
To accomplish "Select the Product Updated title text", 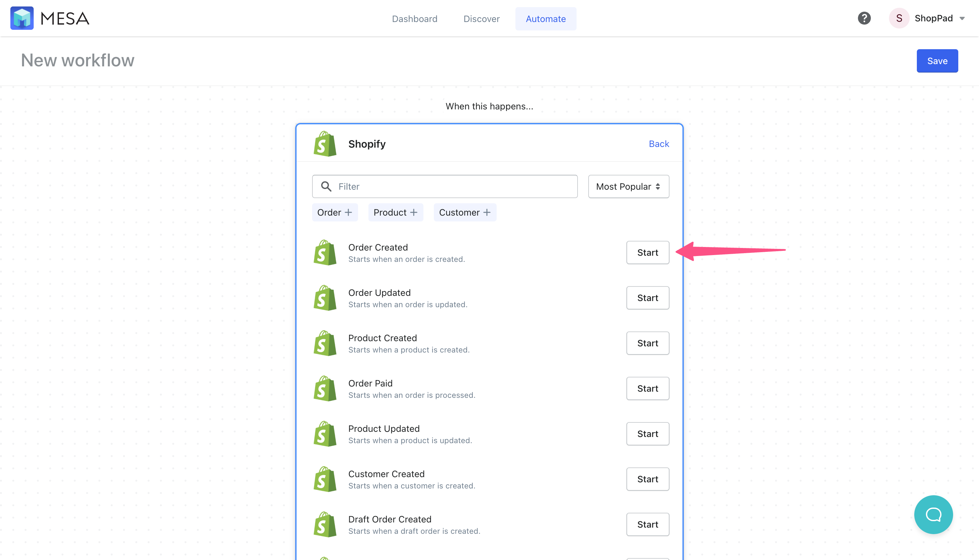I will (384, 429).
